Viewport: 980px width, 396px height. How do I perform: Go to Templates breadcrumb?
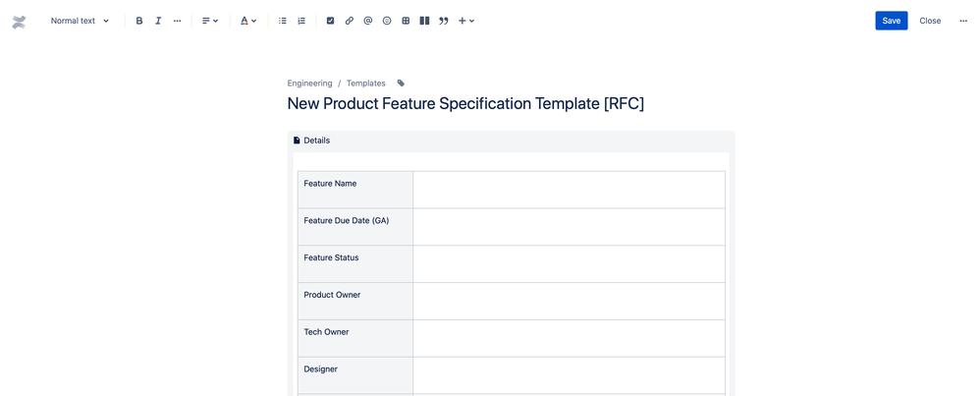(366, 84)
